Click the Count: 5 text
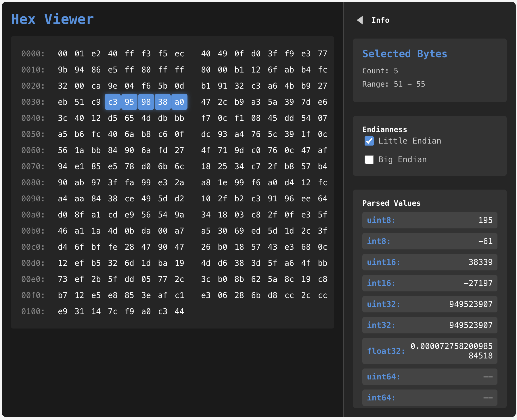This screenshot has height=420, width=517. 380,71
